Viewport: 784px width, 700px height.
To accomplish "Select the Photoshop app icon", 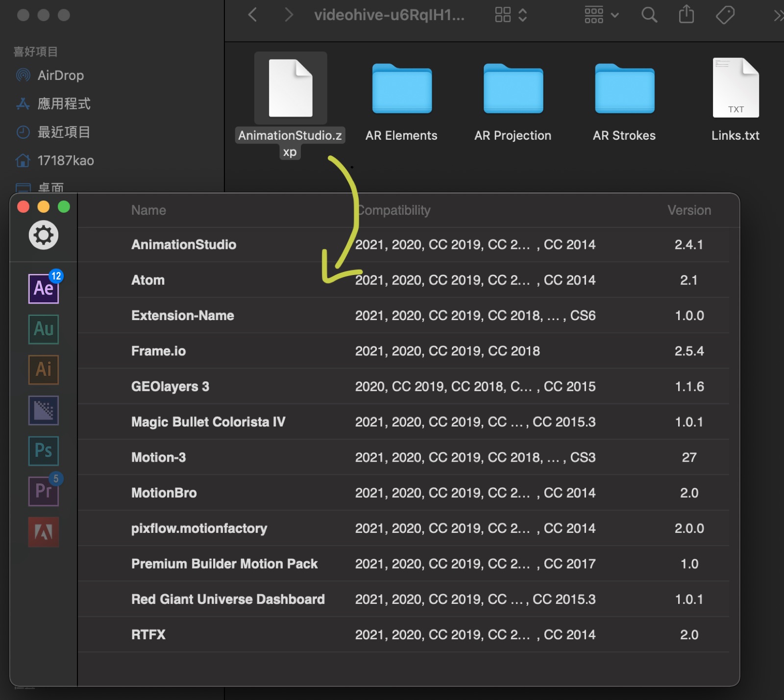I will pyautogui.click(x=44, y=450).
